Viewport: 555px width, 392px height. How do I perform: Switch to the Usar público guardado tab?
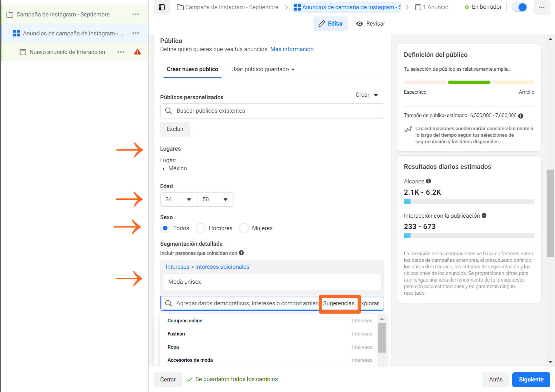tap(263, 69)
